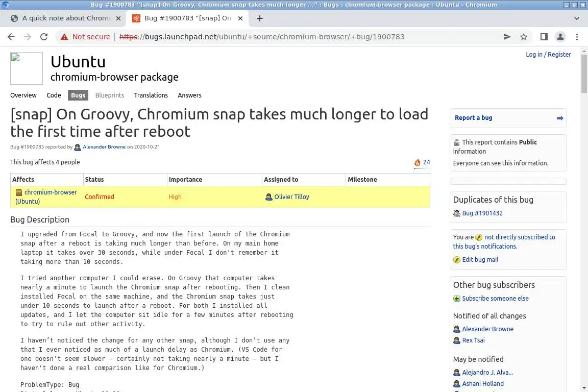Viewport: 588px width, 392px height.
Task: Click the page vertical scrollbar thumb
Action: pyautogui.click(x=584, y=73)
